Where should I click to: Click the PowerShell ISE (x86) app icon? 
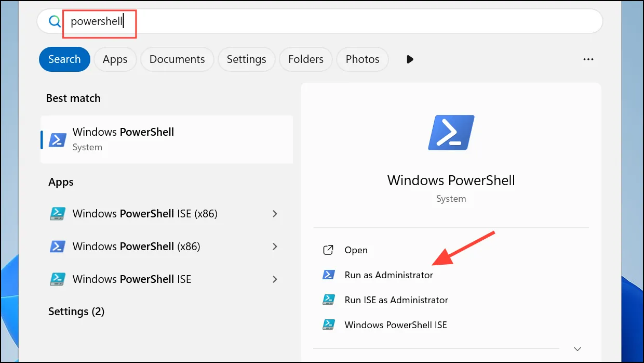[x=57, y=214]
